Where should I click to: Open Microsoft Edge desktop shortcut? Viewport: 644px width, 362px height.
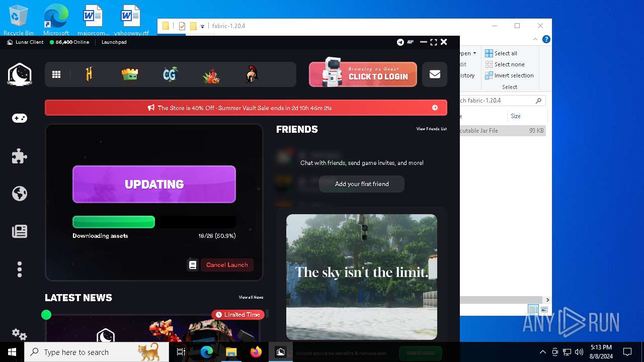pyautogui.click(x=56, y=21)
